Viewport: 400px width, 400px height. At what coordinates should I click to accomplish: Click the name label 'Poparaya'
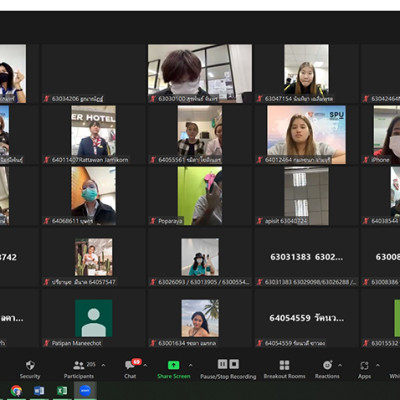170,221
